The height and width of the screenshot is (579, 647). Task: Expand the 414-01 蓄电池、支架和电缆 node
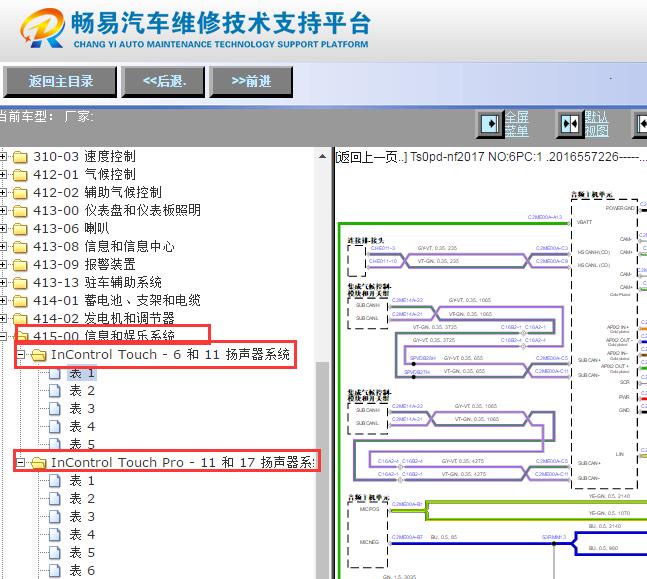tap(3, 300)
